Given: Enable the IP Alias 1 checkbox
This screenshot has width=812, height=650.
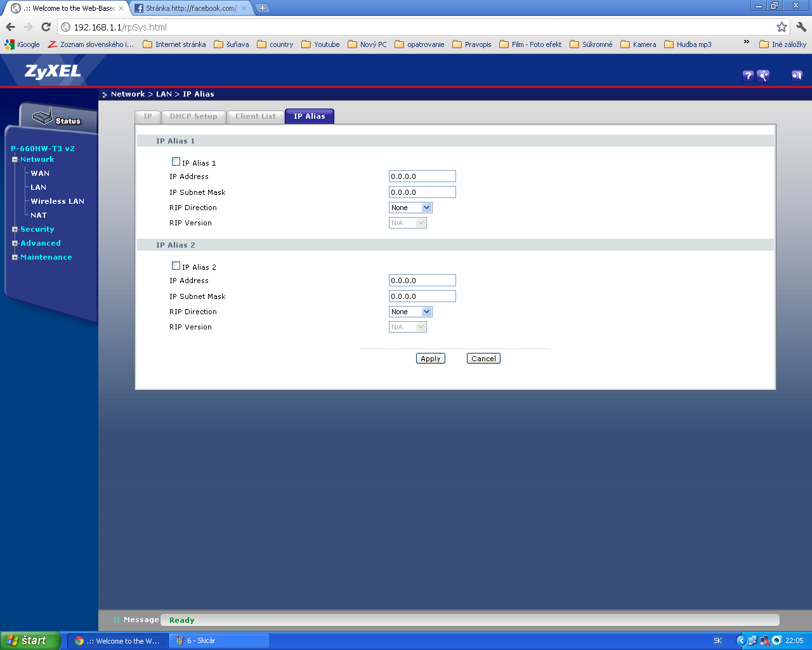Looking at the screenshot, I should (x=176, y=162).
